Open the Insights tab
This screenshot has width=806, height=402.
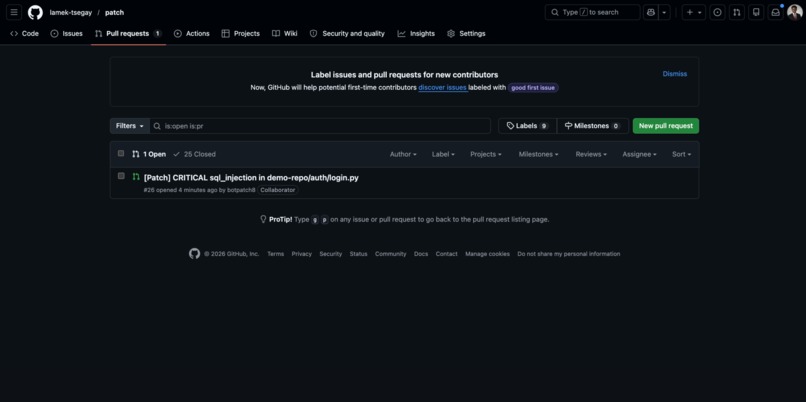pyautogui.click(x=416, y=33)
